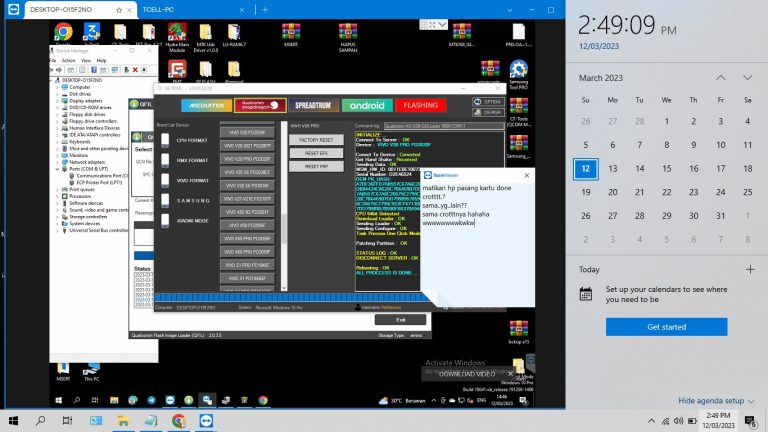The image size is (768, 432).
Task: Click red X uninstall icon in Device Manager toolbar
Action: pyautogui.click(x=135, y=70)
